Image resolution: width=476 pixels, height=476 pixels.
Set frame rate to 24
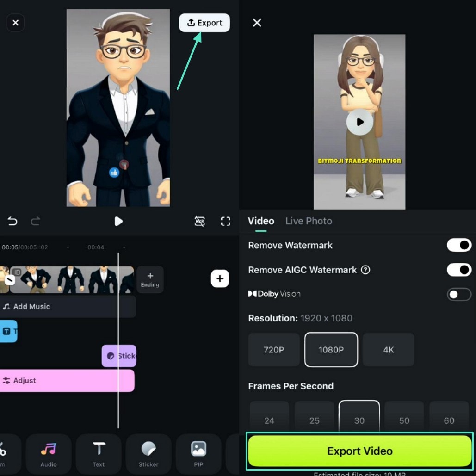269,417
